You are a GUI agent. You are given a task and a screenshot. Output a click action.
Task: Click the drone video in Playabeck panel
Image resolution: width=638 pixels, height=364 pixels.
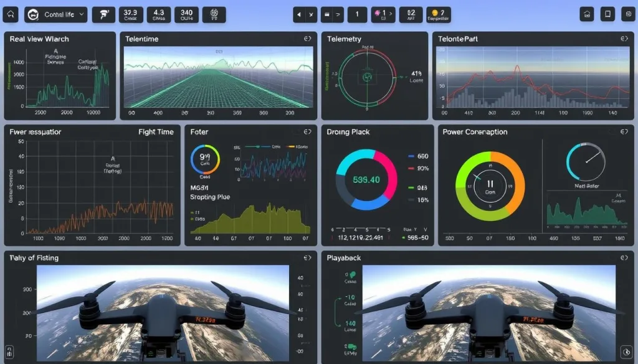488,313
